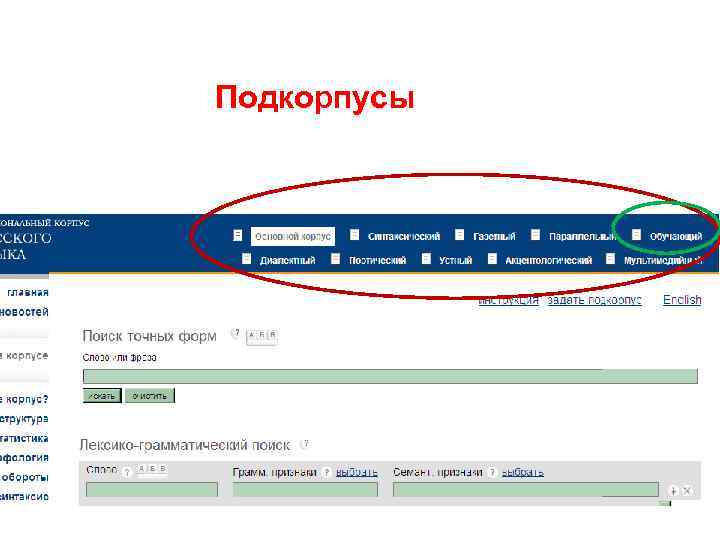Open обороты in the left sidebar
This screenshot has height=540, width=720.
pyautogui.click(x=24, y=477)
